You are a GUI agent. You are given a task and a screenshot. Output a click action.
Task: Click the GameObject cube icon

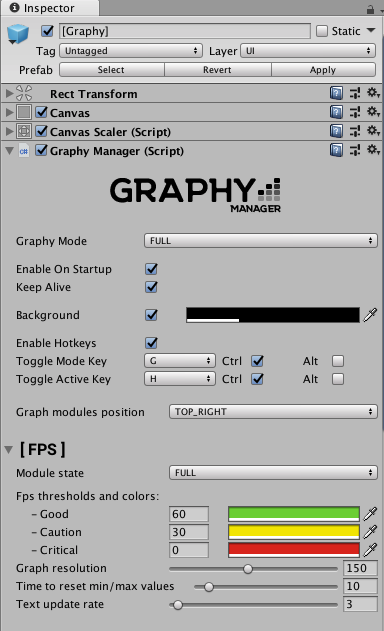(18, 34)
